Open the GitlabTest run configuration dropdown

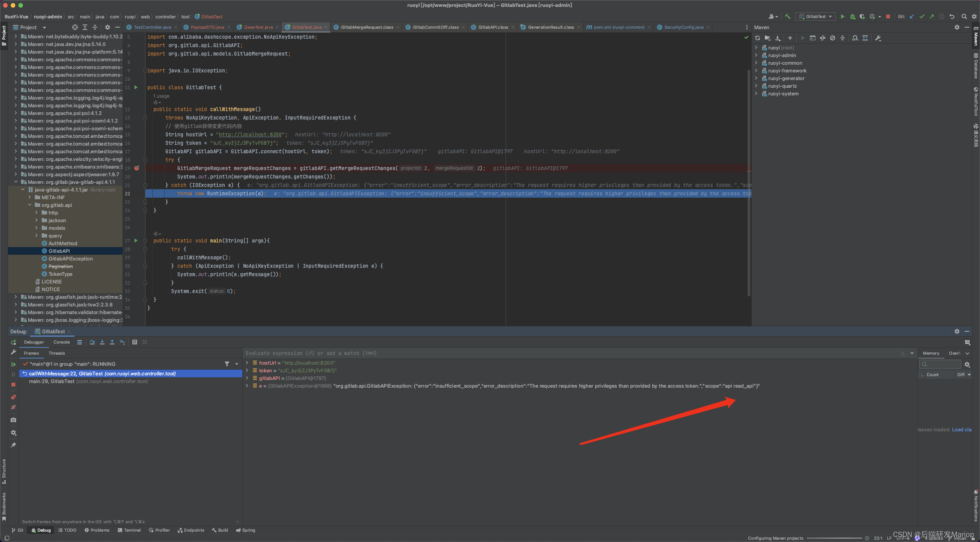[x=815, y=16]
